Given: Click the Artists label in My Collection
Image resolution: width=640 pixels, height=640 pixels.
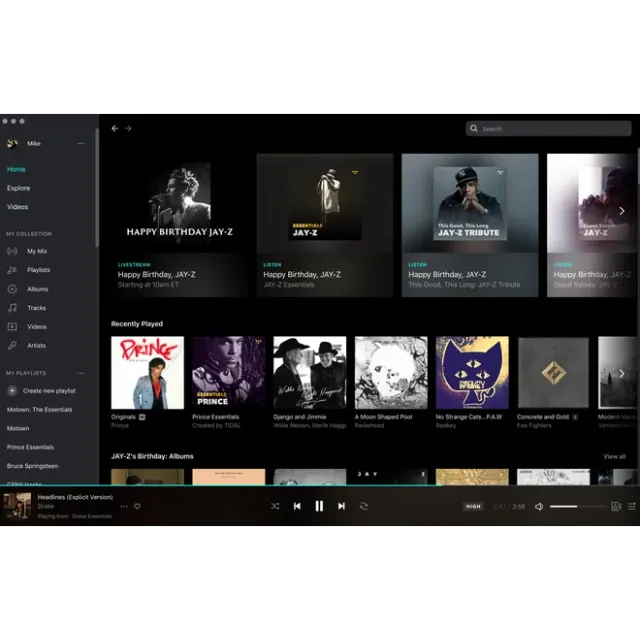Looking at the screenshot, I should point(36,345).
